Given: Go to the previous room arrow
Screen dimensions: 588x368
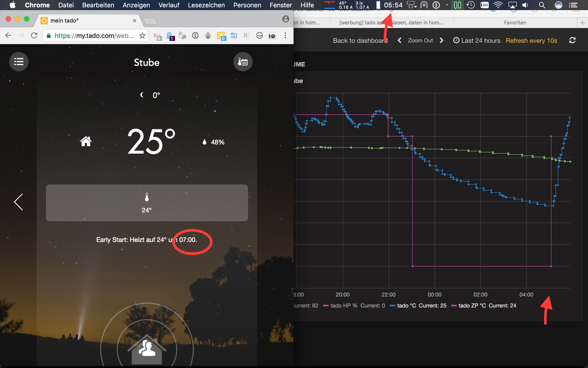Looking at the screenshot, I should click(18, 202).
